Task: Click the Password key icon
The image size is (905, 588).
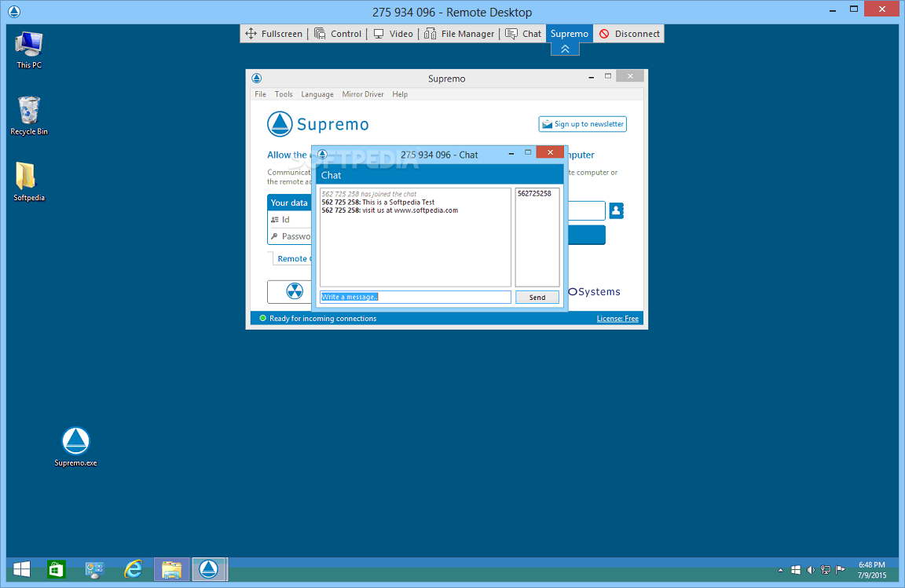Action: click(x=274, y=236)
